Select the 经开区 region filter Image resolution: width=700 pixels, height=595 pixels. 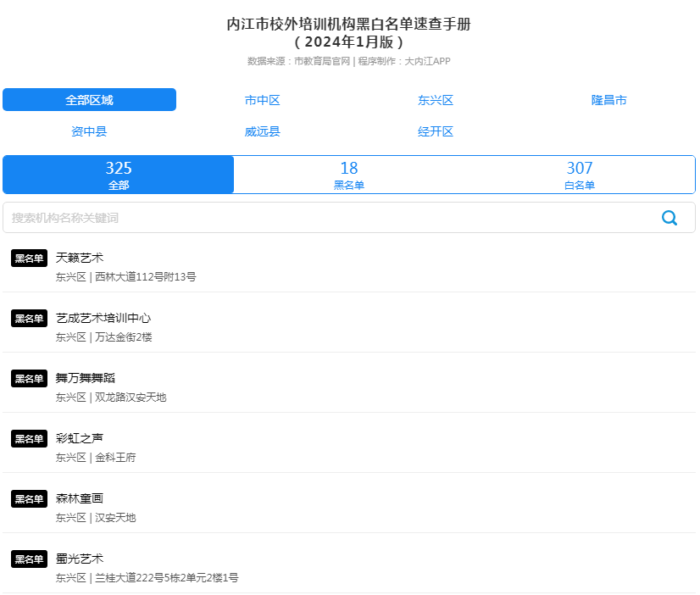click(436, 131)
